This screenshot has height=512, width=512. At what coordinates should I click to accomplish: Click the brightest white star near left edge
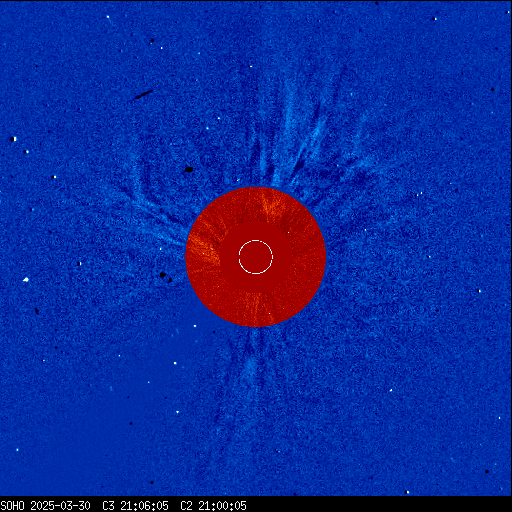point(26,279)
